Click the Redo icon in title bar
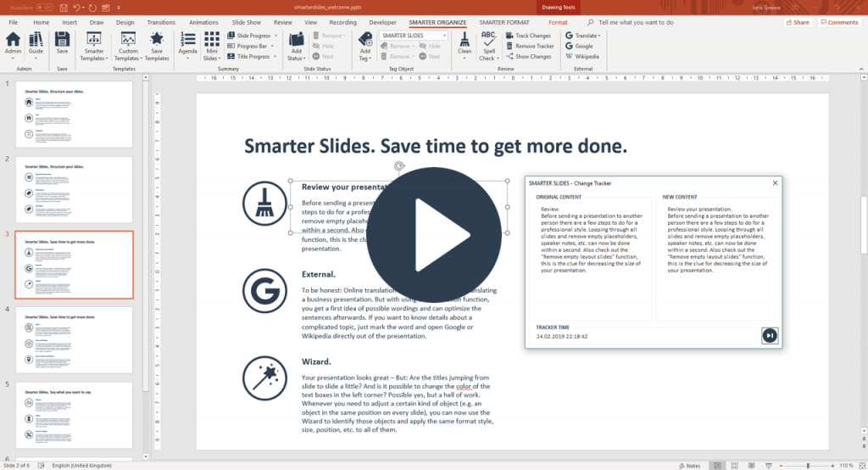This screenshot has width=868, height=470. coord(92,8)
